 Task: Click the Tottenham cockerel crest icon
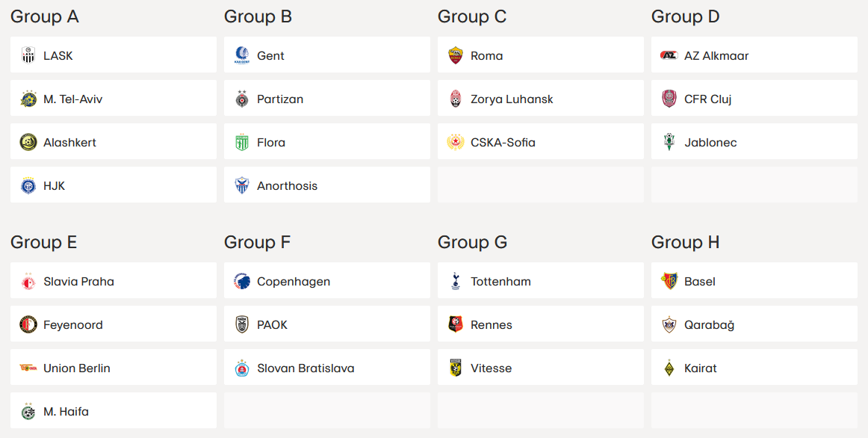pyautogui.click(x=456, y=281)
